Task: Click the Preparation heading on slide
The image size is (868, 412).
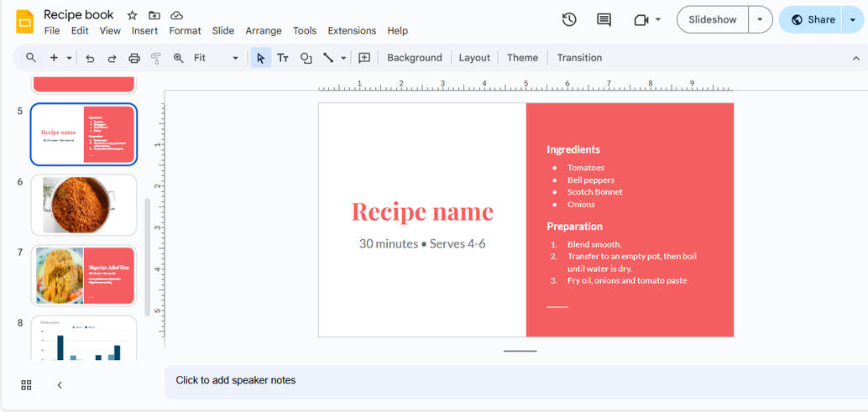Action: (x=574, y=227)
